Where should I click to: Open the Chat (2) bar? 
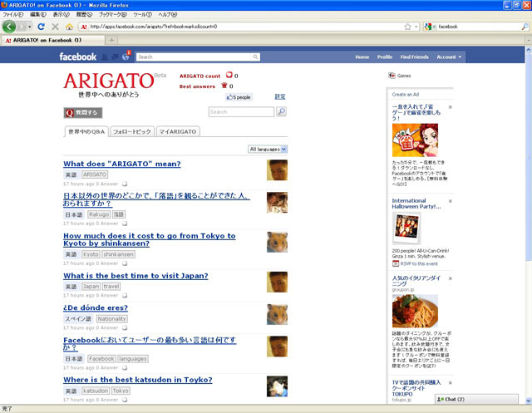476,399
